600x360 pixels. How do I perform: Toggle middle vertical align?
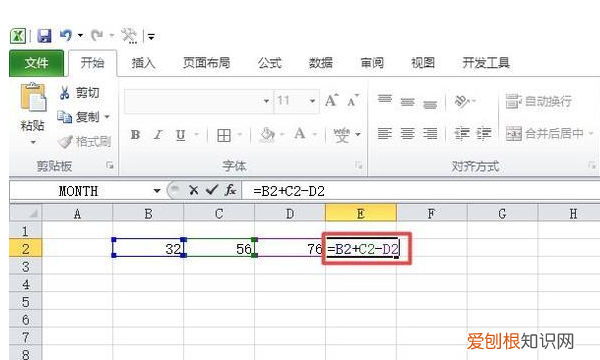(x=408, y=102)
